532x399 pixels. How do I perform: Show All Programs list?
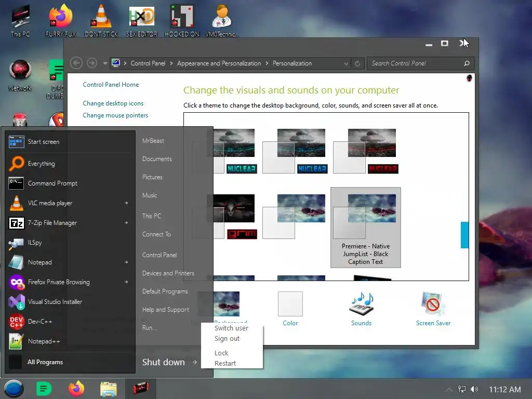[x=45, y=362]
